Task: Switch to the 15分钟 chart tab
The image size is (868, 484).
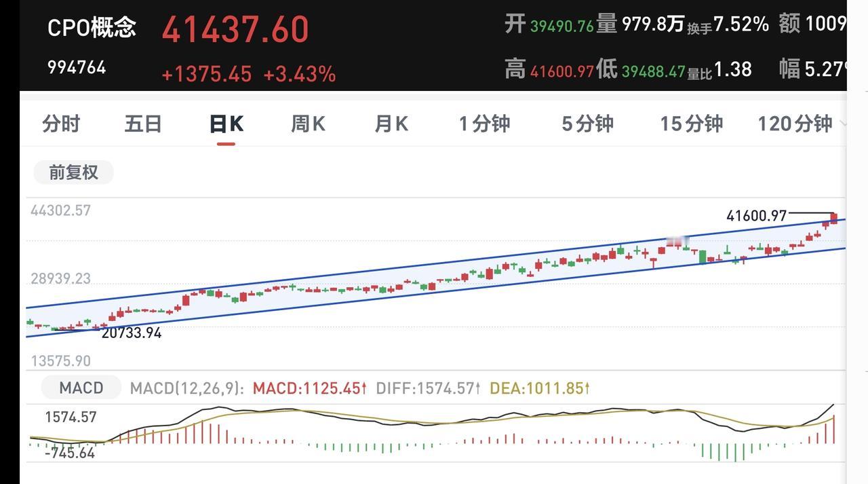Action: point(692,124)
